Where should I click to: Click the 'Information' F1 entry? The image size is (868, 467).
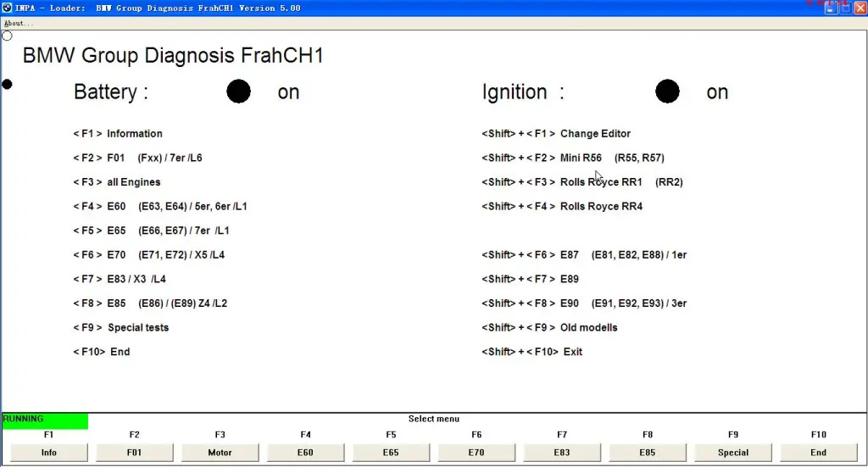(118, 133)
